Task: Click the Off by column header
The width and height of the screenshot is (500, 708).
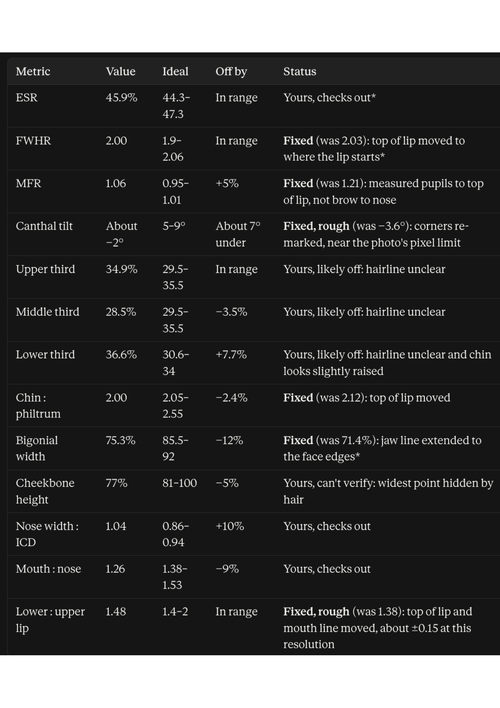Action: click(231, 72)
